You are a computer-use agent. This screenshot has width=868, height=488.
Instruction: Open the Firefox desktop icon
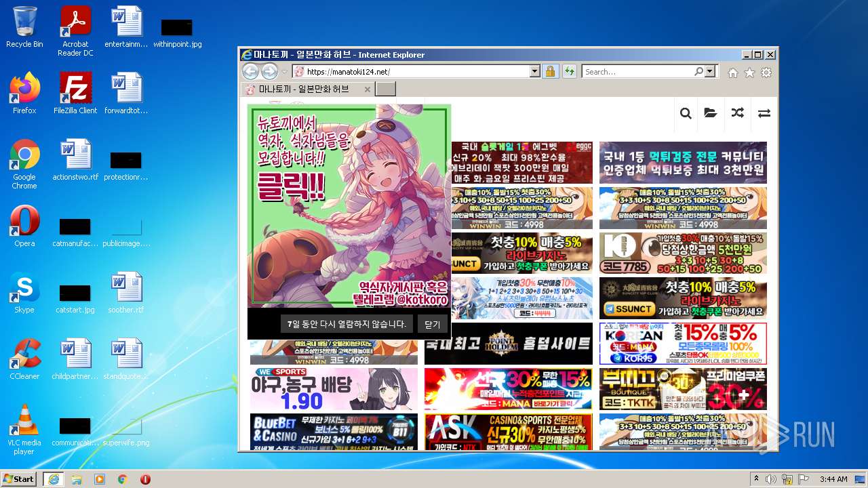[24, 94]
